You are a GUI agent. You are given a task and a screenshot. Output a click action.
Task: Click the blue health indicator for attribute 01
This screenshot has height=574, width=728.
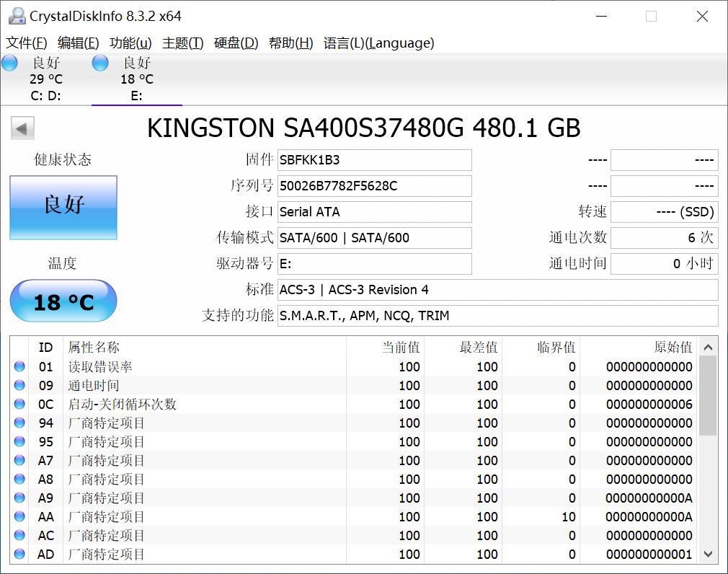[19, 366]
